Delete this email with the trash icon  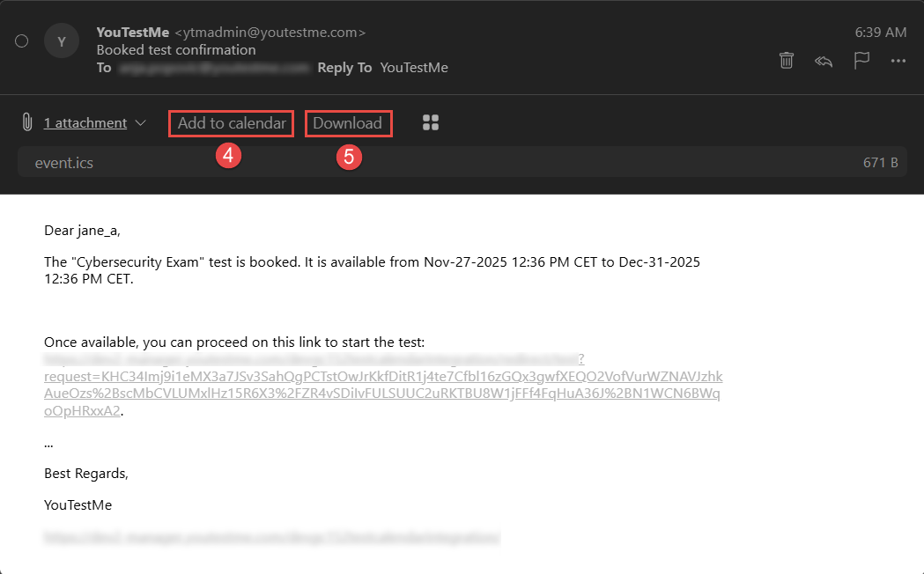pyautogui.click(x=787, y=60)
